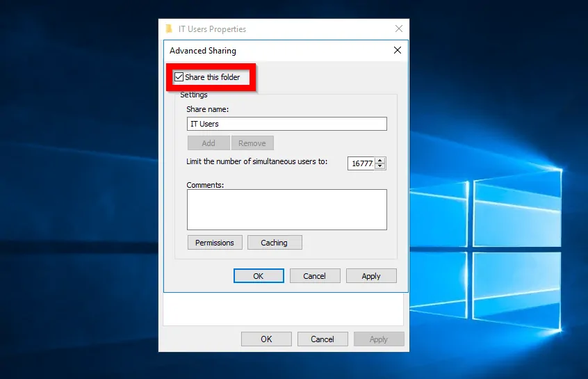Apply the Advanced Sharing settings

point(371,276)
